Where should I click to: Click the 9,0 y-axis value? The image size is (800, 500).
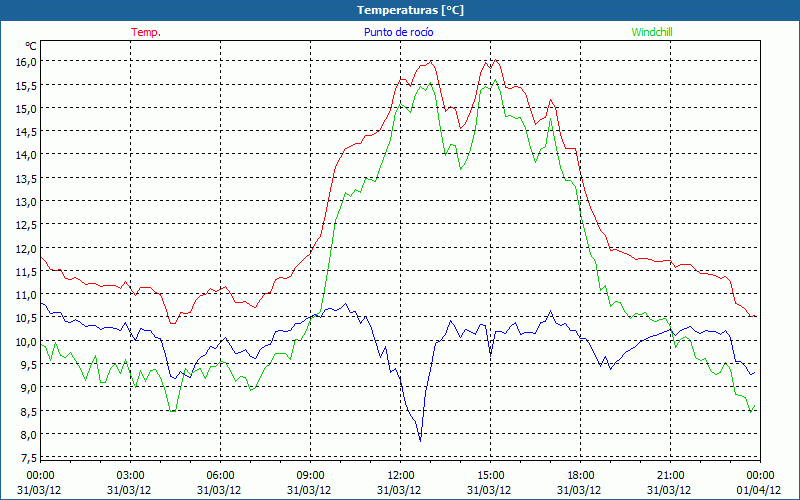click(29, 387)
